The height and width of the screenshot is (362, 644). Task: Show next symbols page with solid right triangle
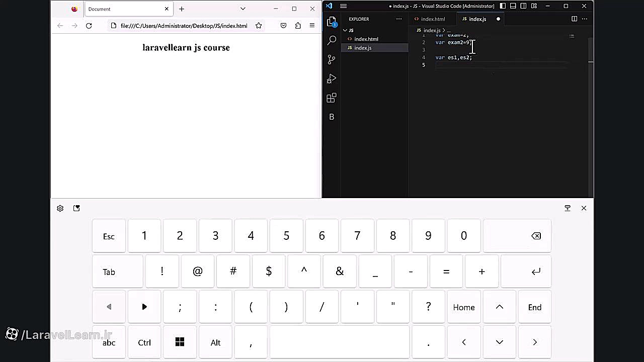coord(144,307)
